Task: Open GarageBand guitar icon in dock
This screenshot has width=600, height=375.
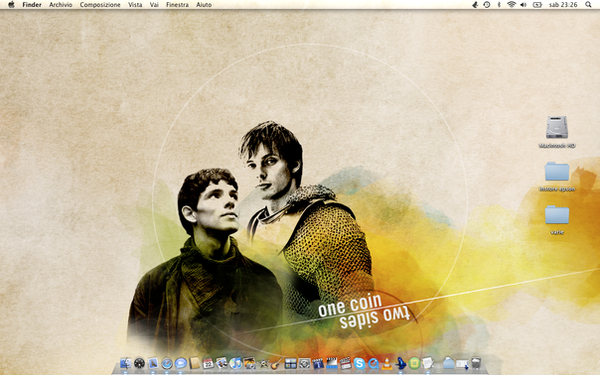Action: [276, 363]
